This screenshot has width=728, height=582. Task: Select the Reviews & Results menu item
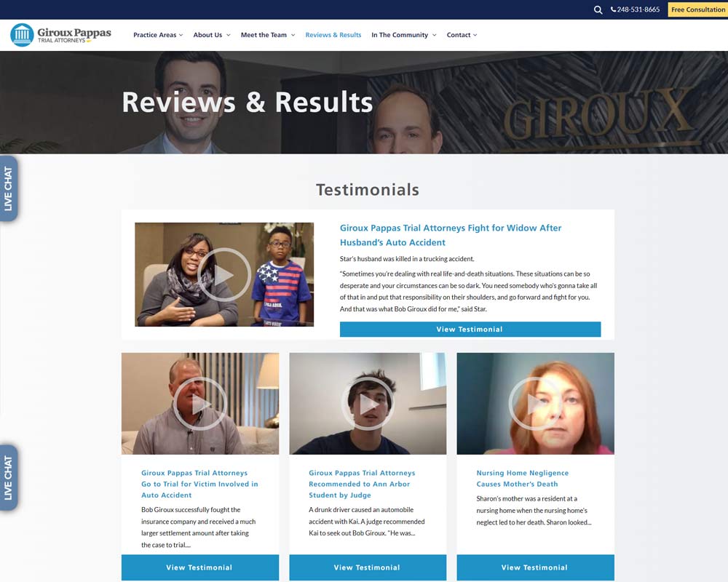coord(333,34)
